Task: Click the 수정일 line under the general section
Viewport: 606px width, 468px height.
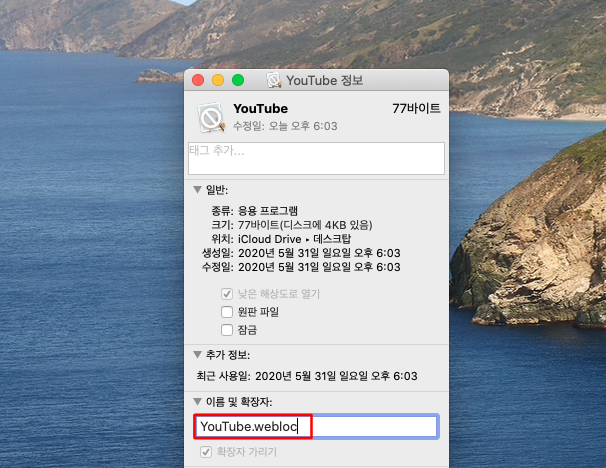Action: (x=301, y=267)
